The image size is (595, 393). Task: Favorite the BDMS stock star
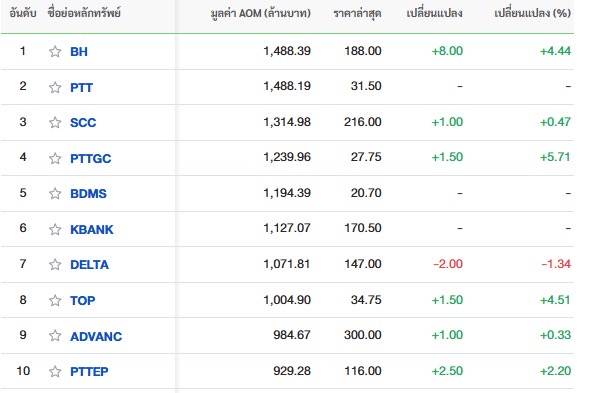(x=55, y=193)
